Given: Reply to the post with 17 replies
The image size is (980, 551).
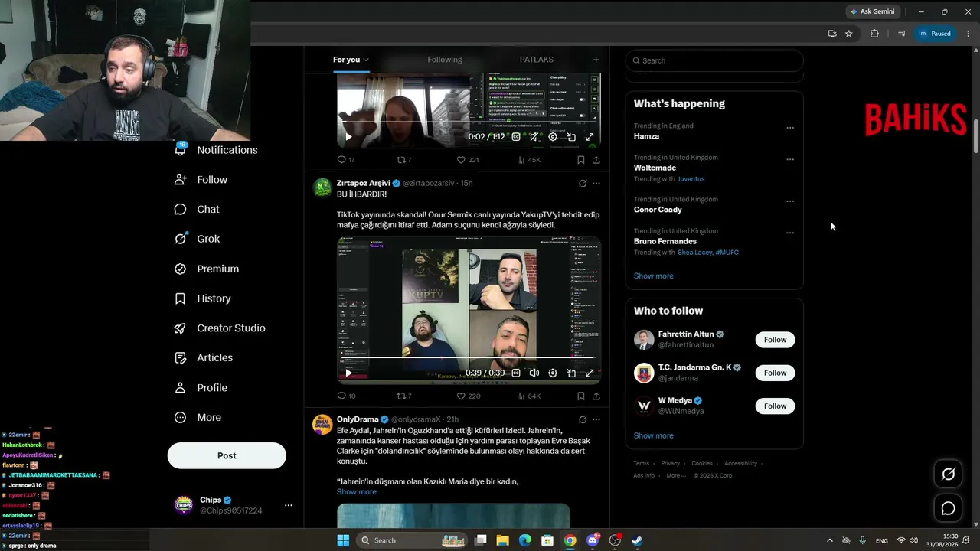Looking at the screenshot, I should click(341, 160).
